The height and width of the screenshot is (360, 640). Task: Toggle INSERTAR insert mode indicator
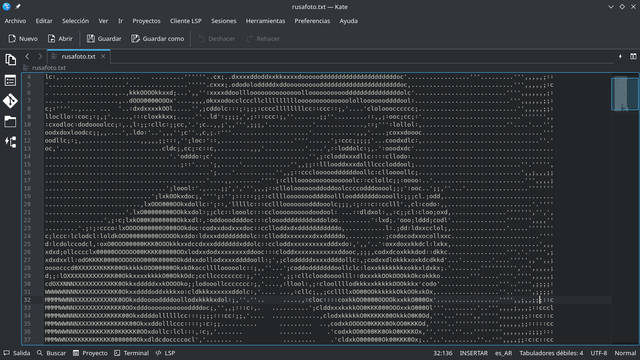click(x=473, y=353)
